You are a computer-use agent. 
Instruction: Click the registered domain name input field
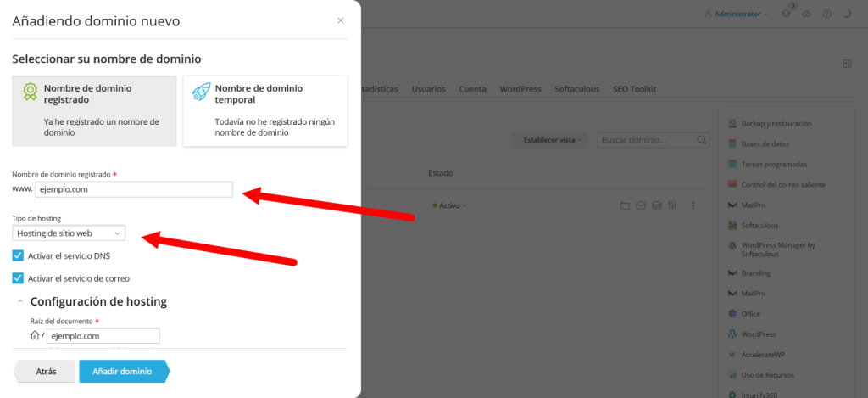pos(135,190)
